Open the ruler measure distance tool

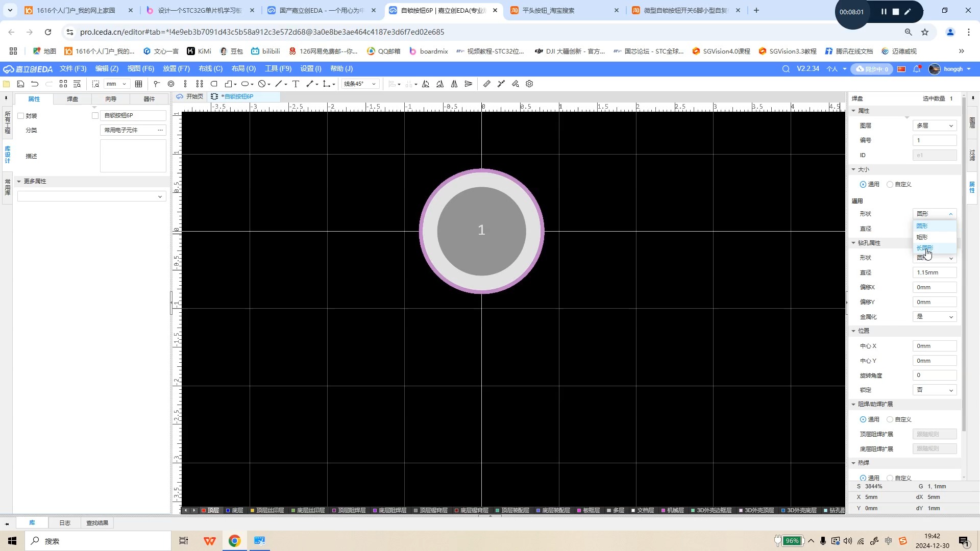[487, 84]
